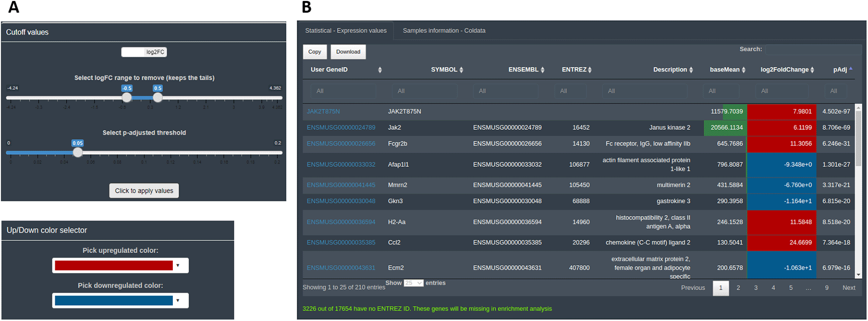Sort by User GeneID arrows
The height and width of the screenshot is (321, 868).
380,70
